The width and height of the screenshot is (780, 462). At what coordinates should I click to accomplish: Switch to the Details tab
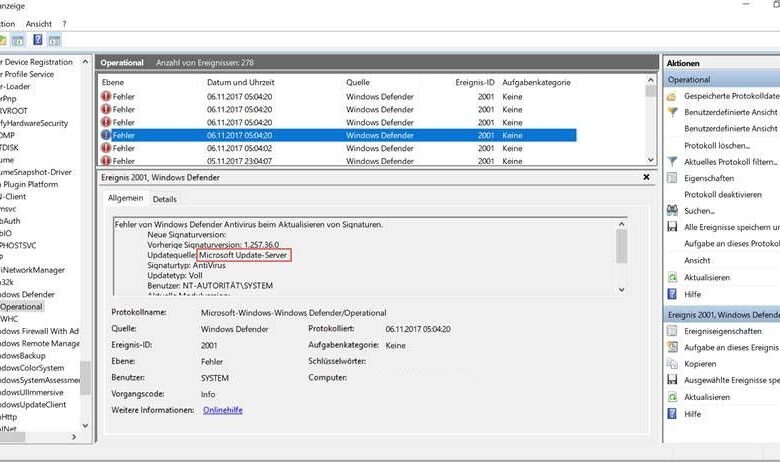pos(165,199)
